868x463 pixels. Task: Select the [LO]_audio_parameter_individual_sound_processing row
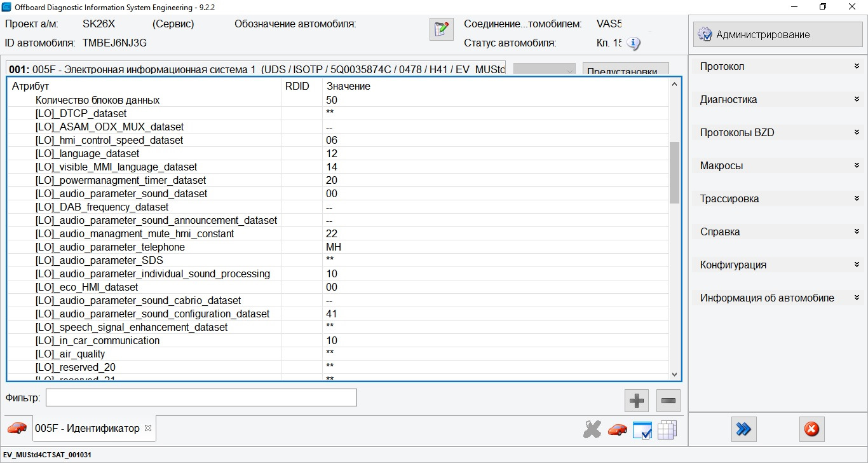(338, 273)
